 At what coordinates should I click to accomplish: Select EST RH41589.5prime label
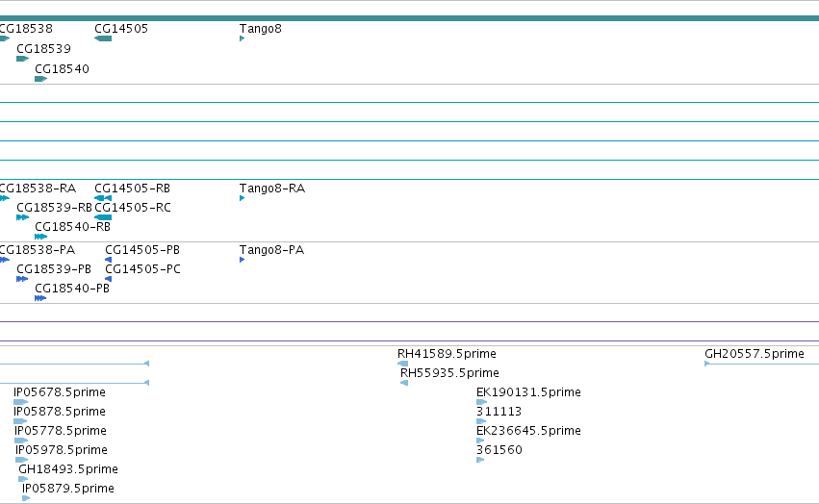point(448,354)
